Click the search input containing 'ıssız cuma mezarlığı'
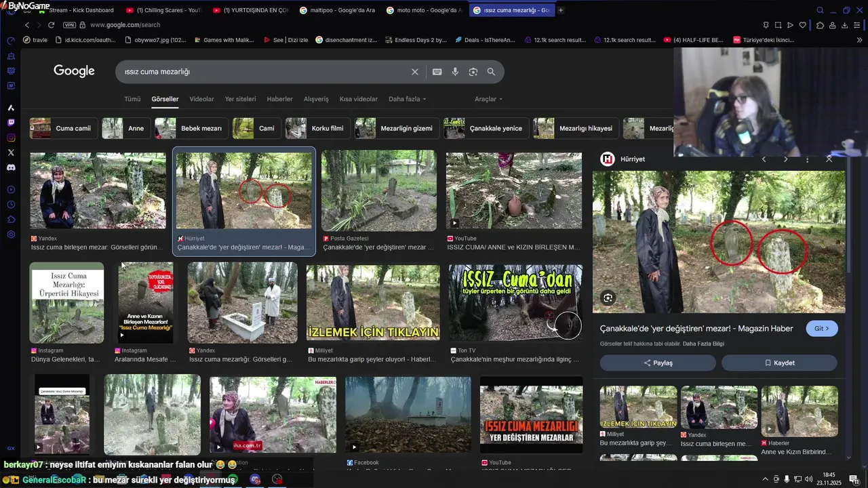The height and width of the screenshot is (488, 868). pos(264,72)
